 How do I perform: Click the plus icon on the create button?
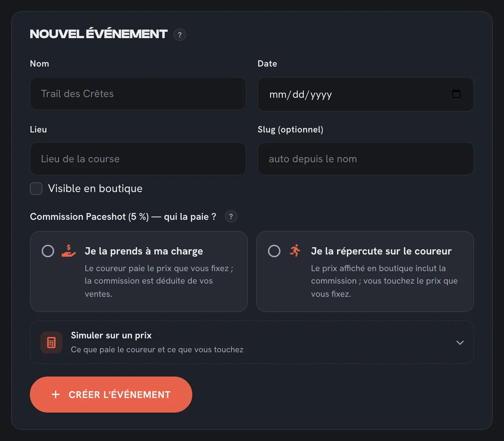pyautogui.click(x=55, y=394)
